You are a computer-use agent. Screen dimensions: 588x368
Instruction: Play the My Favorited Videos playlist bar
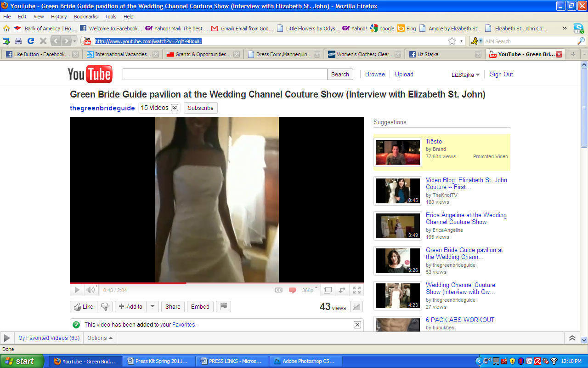(x=7, y=338)
